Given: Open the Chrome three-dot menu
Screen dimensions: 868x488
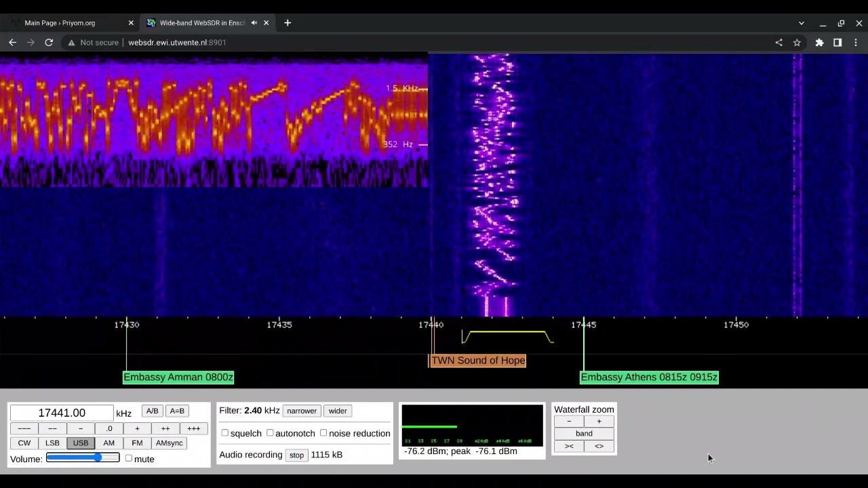Looking at the screenshot, I should 856,42.
